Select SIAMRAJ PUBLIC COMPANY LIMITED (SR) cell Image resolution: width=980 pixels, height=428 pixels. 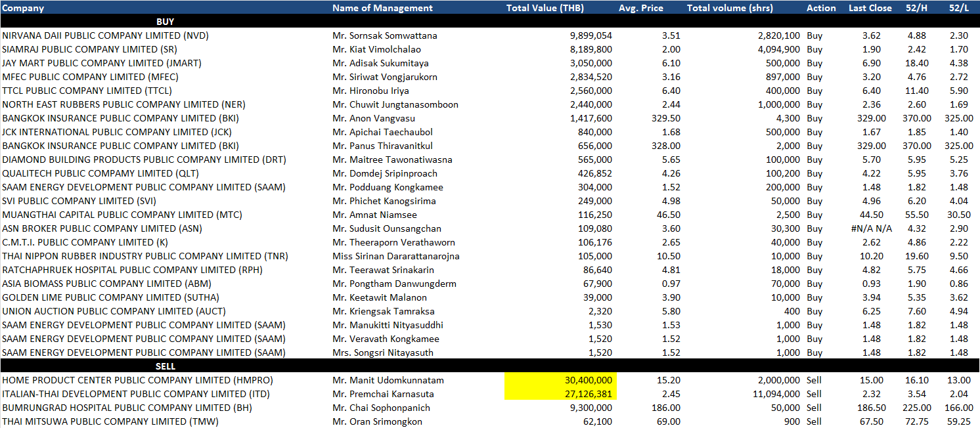(x=89, y=49)
